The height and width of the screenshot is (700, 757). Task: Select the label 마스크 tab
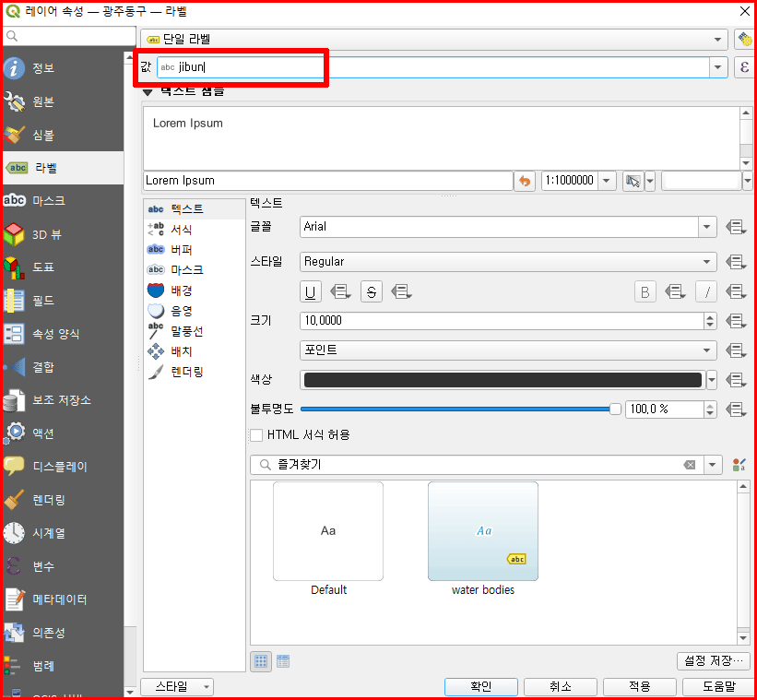(194, 270)
